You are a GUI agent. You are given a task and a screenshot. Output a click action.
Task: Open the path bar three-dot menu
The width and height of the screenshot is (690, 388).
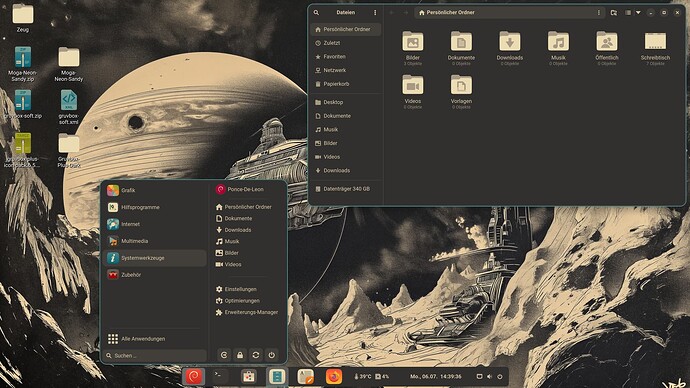pos(598,13)
